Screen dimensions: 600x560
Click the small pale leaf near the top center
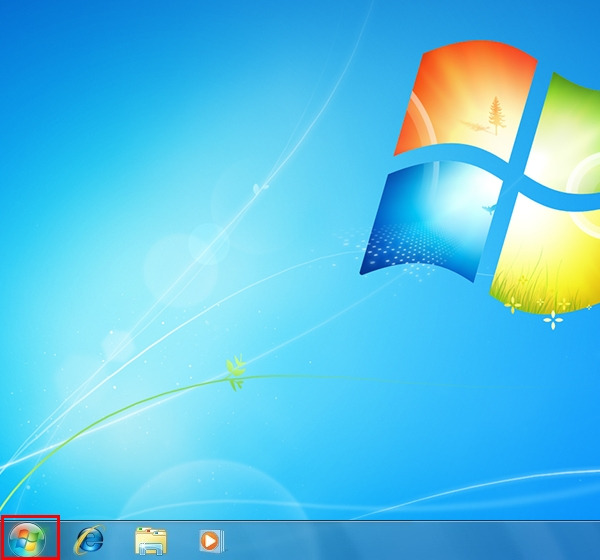[x=260, y=187]
